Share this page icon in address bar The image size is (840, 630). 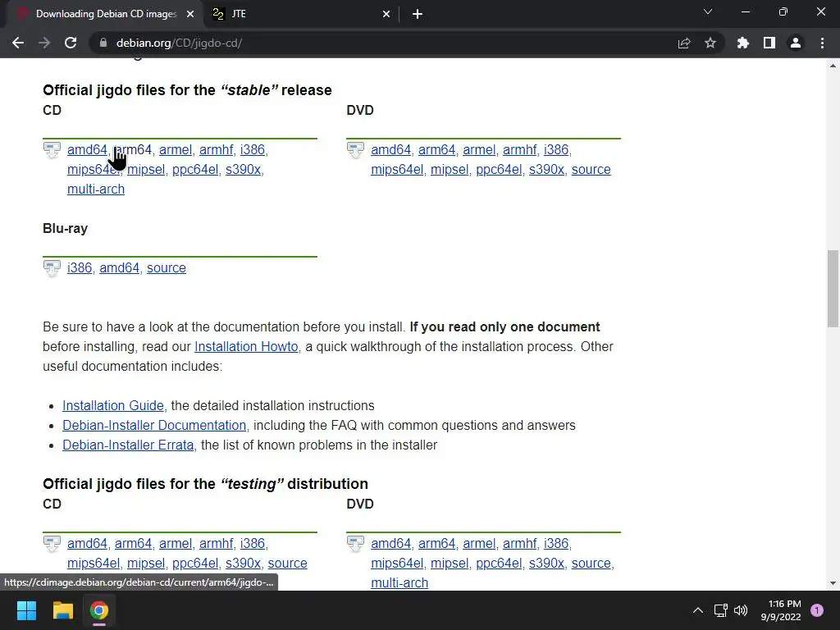pos(684,43)
